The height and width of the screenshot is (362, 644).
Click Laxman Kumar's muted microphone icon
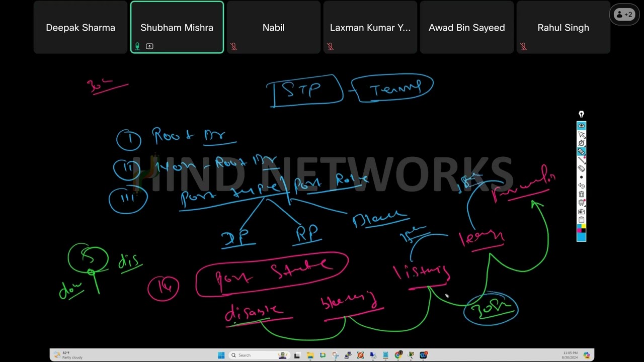coord(330,46)
